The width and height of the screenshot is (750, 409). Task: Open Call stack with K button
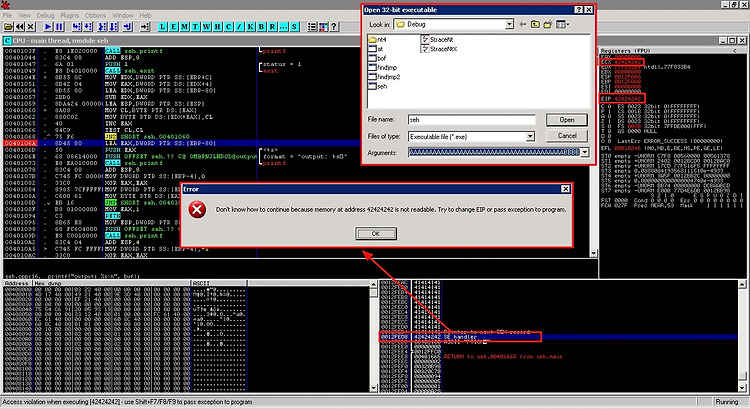pos(251,27)
